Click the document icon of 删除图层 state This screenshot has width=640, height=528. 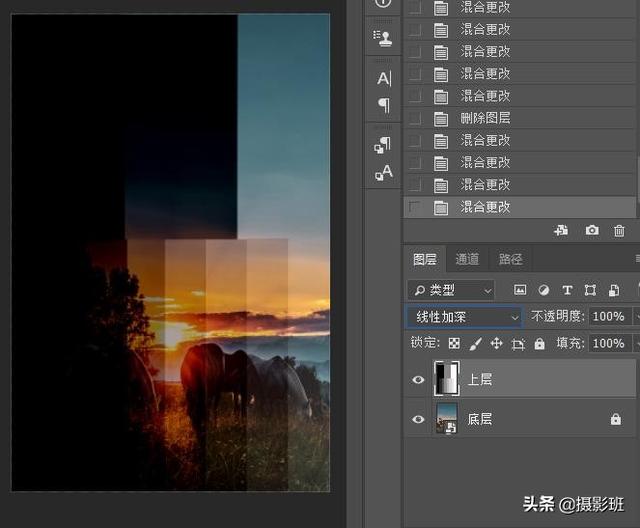coord(441,119)
